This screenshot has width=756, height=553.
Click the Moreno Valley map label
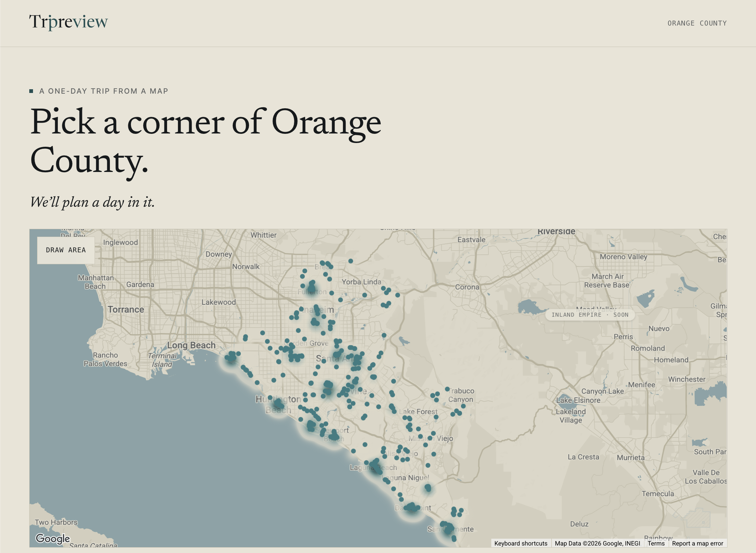click(623, 257)
